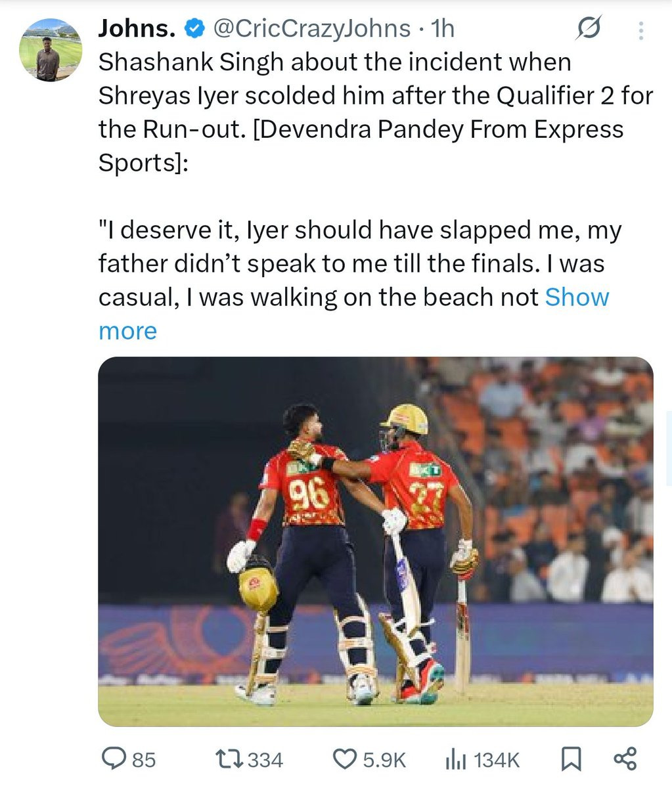Tap the reply speech bubble icon
Image resolution: width=672 pixels, height=788 pixels.
(113, 760)
